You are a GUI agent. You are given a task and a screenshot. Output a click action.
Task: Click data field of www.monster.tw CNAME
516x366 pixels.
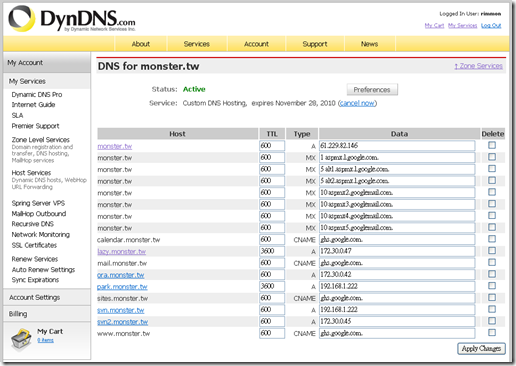pos(397,333)
